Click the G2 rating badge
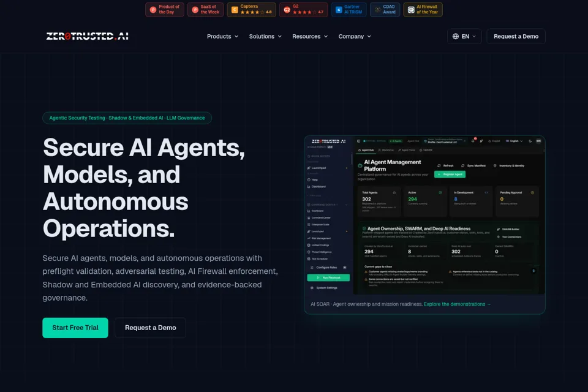This screenshot has width=588, height=392. pos(303,9)
